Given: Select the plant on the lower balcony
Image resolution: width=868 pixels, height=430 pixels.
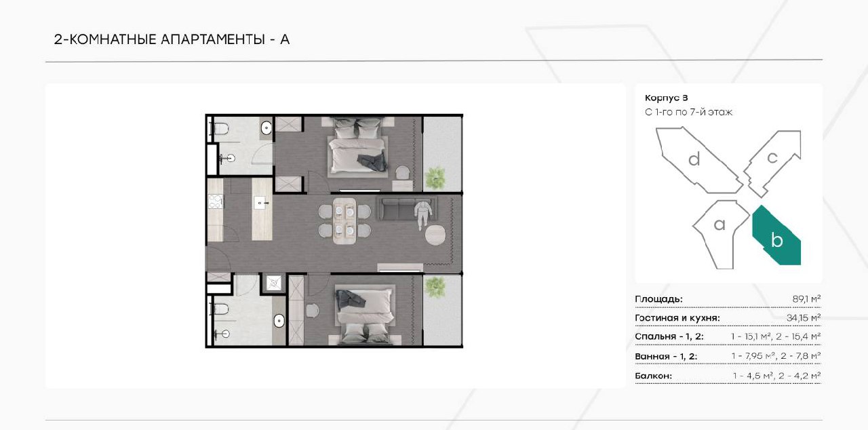Looking at the screenshot, I should pyautogui.click(x=433, y=288).
